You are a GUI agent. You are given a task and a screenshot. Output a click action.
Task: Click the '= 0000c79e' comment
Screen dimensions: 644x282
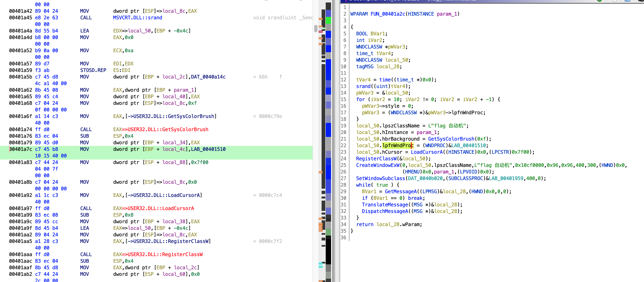point(267,116)
